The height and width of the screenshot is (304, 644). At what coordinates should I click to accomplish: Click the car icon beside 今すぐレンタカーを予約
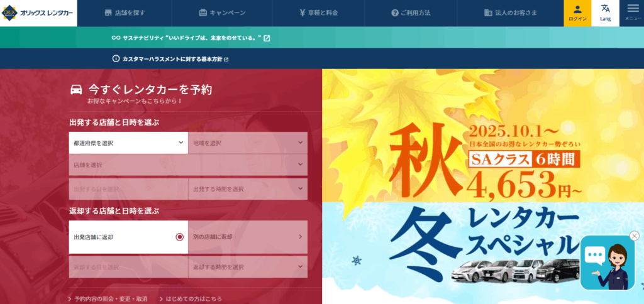tap(76, 89)
